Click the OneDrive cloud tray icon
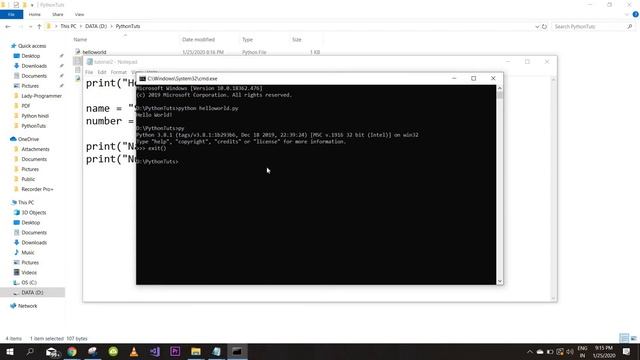The width and height of the screenshot is (640, 360). (540, 351)
